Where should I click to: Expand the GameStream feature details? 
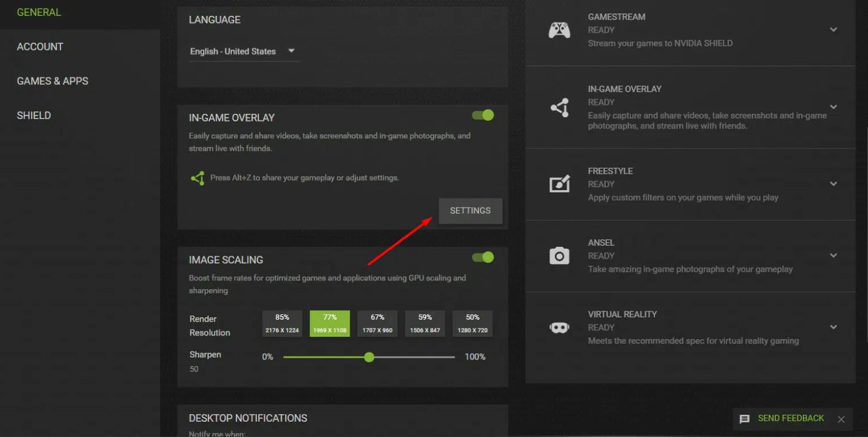click(x=833, y=30)
